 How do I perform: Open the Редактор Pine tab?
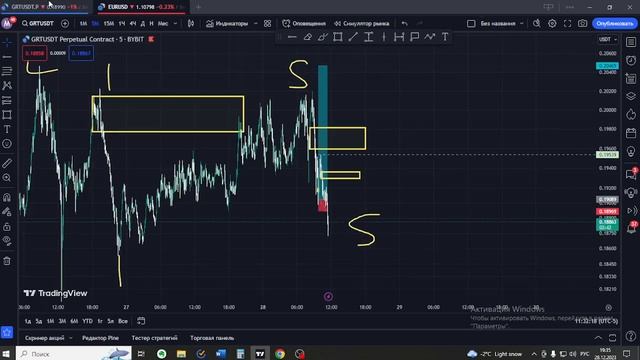100,338
